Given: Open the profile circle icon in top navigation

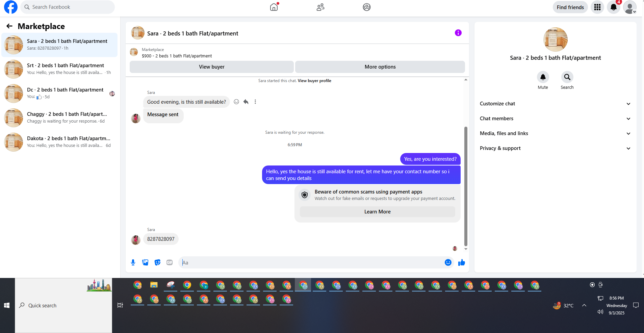Looking at the screenshot, I should [x=367, y=7].
